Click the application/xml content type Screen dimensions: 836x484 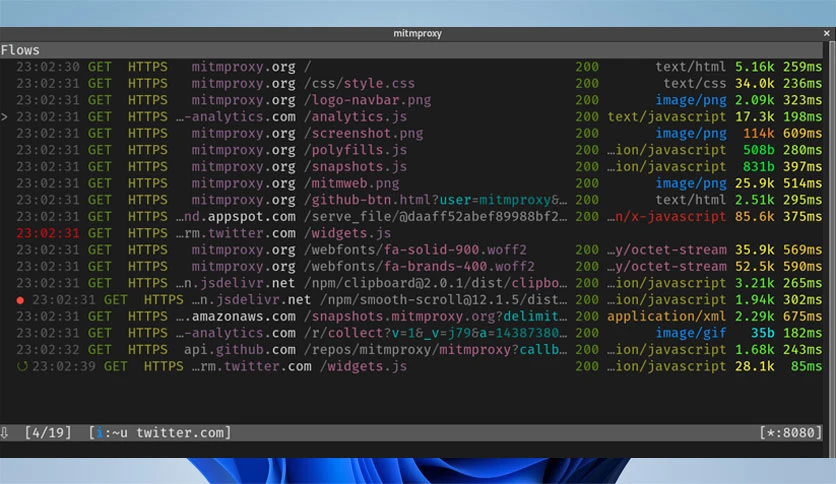[x=666, y=317]
